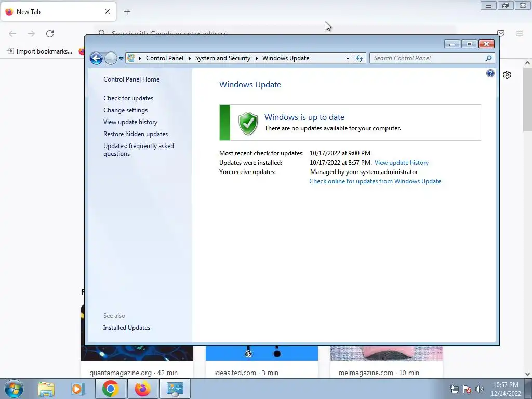Viewport: 532px width, 399px height.
Task: Expand the arrow before Control Panel breadcrumb
Action: [140, 58]
